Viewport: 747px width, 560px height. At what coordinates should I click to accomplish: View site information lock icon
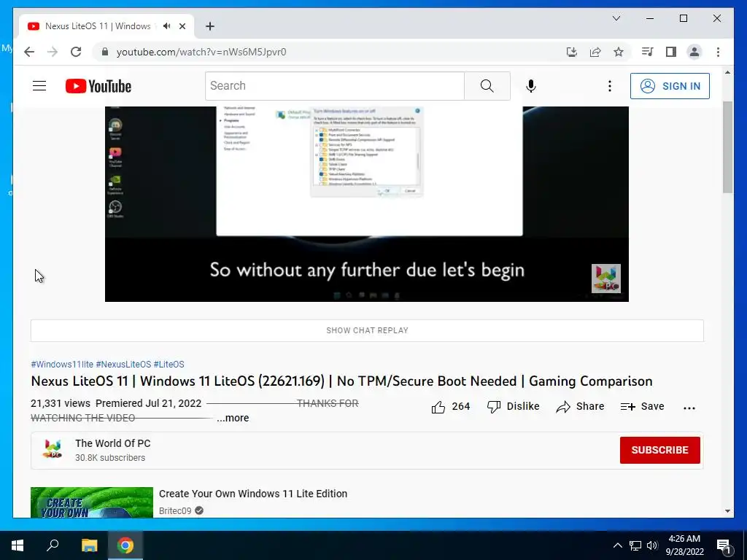pos(105,52)
